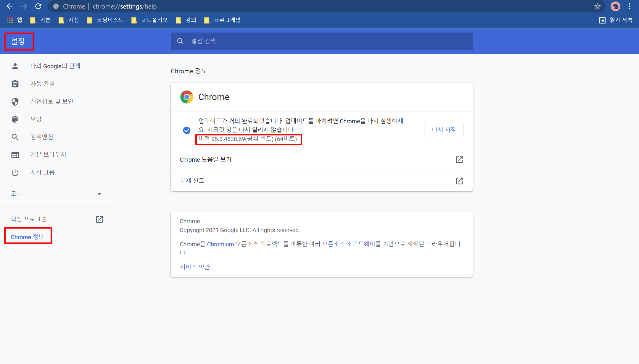Open reading list icon in bookmarks bar

[x=602, y=20]
